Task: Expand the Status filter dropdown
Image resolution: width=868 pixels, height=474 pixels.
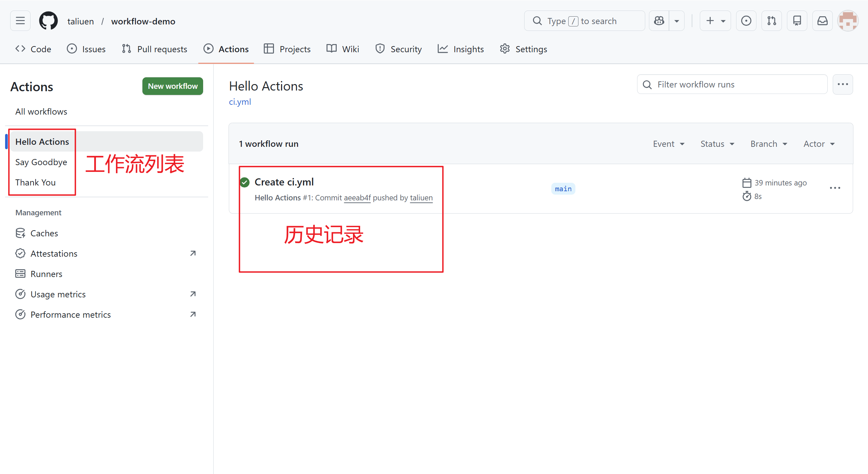Action: [717, 144]
